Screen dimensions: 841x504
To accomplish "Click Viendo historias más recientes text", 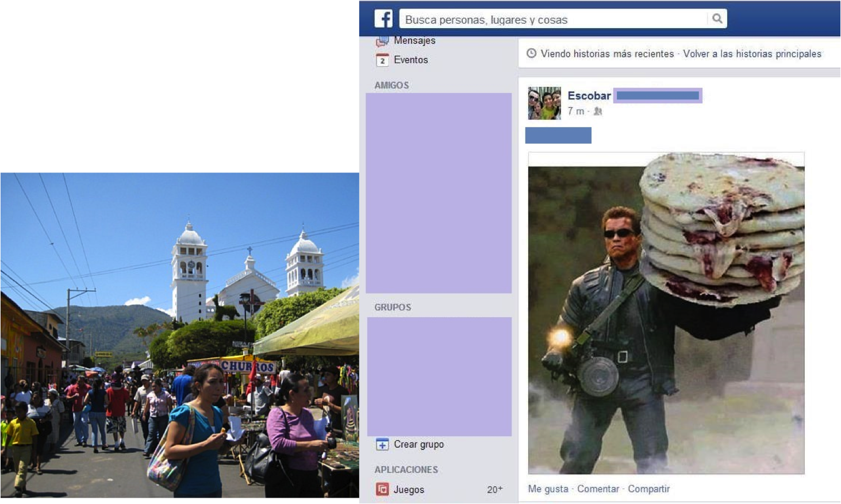I will point(607,53).
